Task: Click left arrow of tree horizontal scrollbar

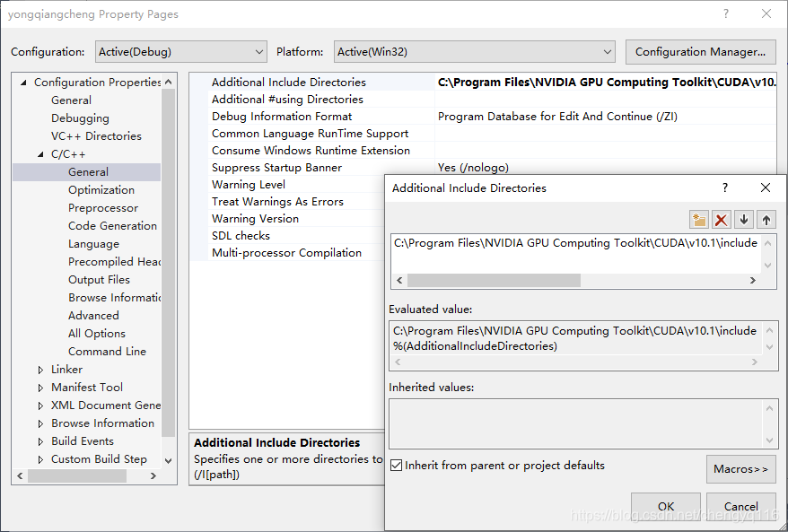Action: pyautogui.click(x=20, y=475)
